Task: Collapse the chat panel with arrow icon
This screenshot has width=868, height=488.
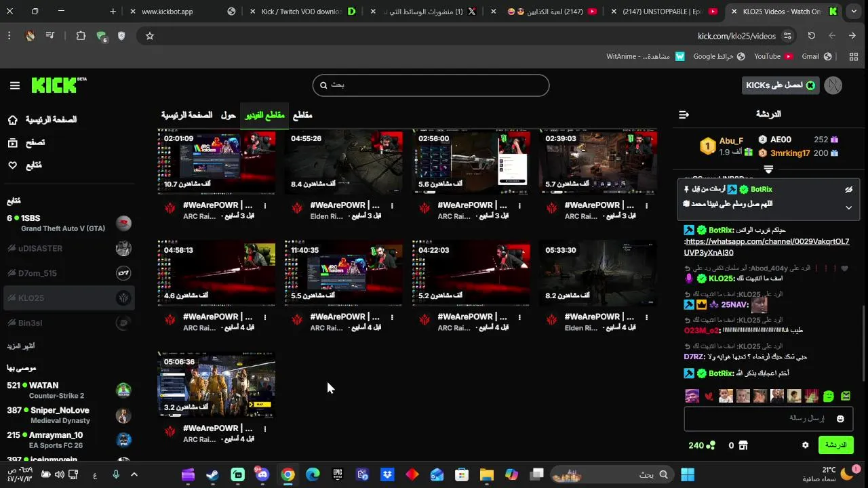Action: tap(684, 115)
